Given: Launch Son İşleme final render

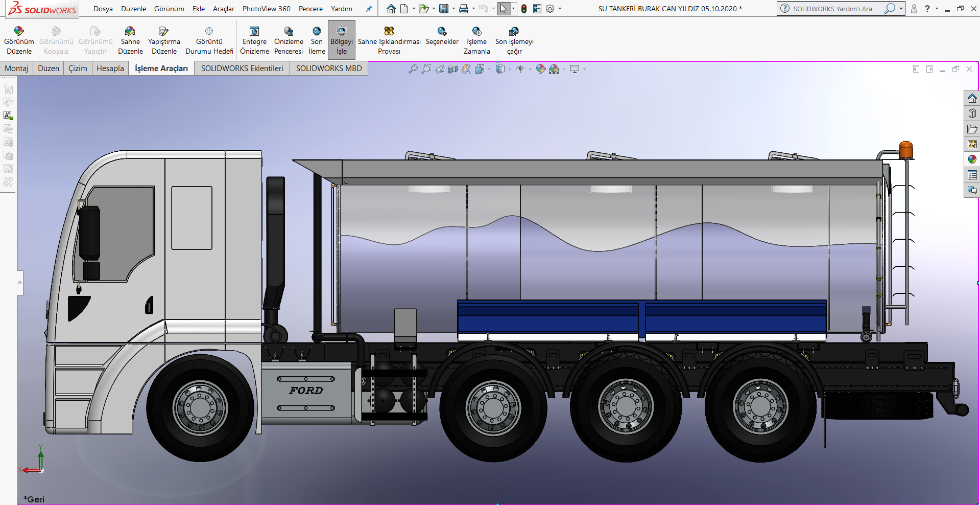Looking at the screenshot, I should tap(317, 40).
